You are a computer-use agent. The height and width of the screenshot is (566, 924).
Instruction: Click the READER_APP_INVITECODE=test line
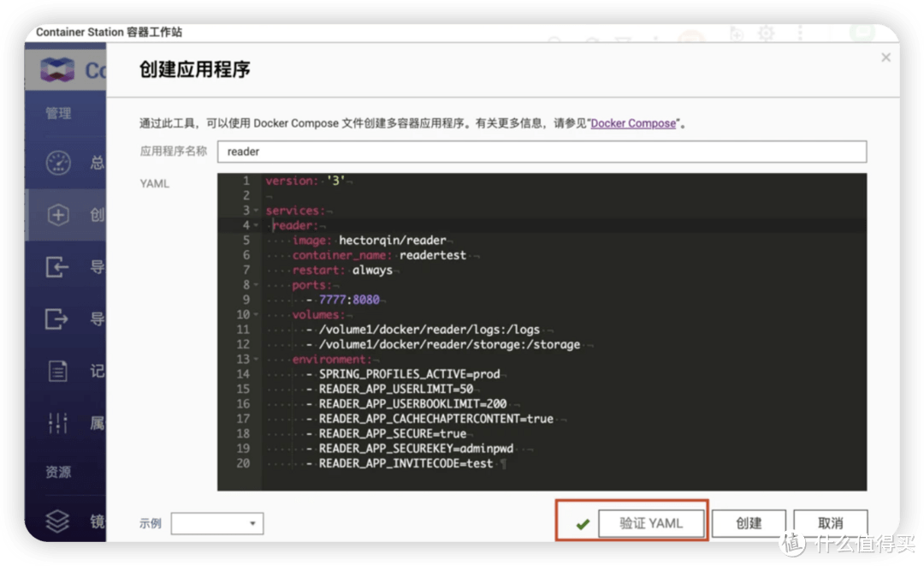point(406,463)
